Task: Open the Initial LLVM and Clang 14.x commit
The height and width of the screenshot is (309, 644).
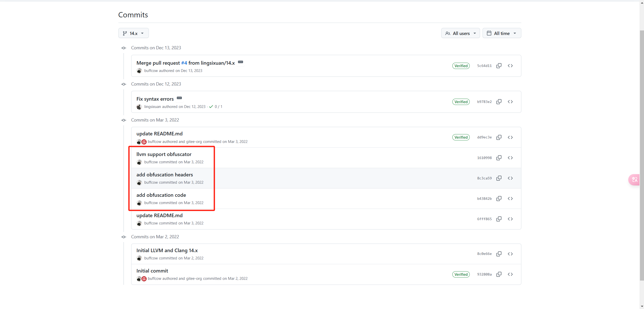Action: pos(167,250)
